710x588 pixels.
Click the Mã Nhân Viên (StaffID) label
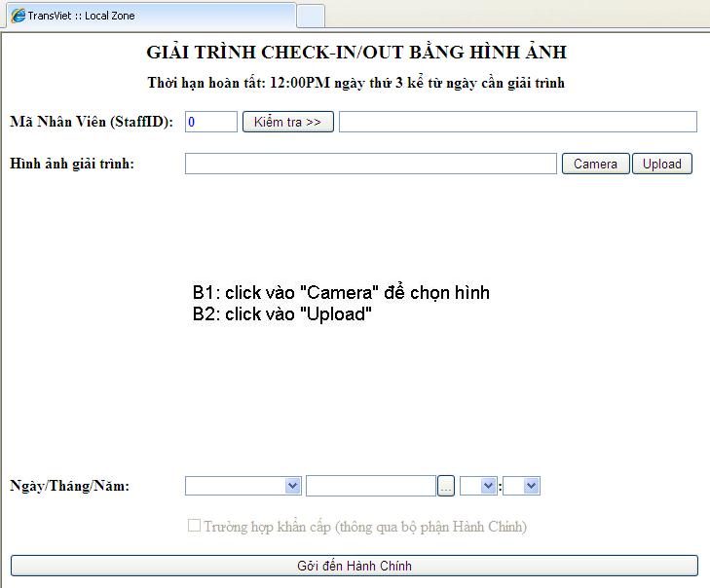[x=92, y=122]
